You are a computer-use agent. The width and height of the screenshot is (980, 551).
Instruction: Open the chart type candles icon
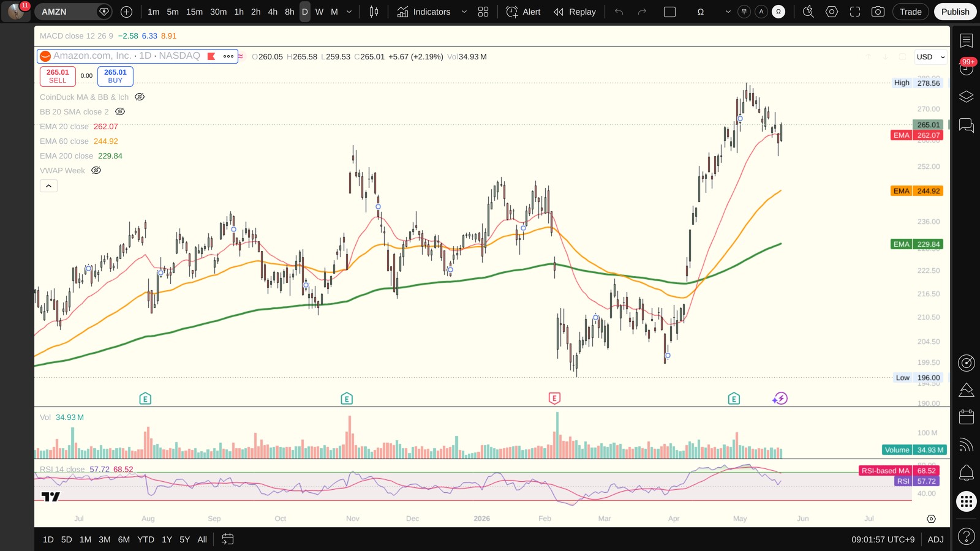[x=374, y=12]
